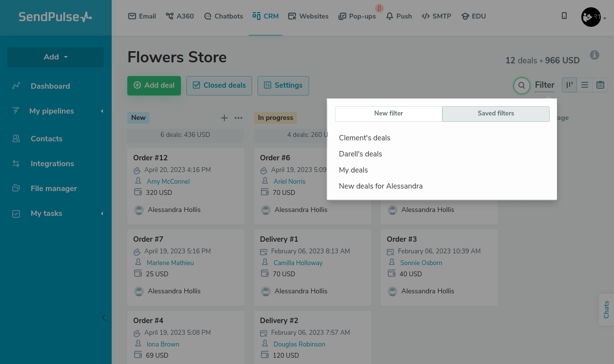Choose the Clement's deals saved filter
This screenshot has width=614, height=364.
coord(364,138)
